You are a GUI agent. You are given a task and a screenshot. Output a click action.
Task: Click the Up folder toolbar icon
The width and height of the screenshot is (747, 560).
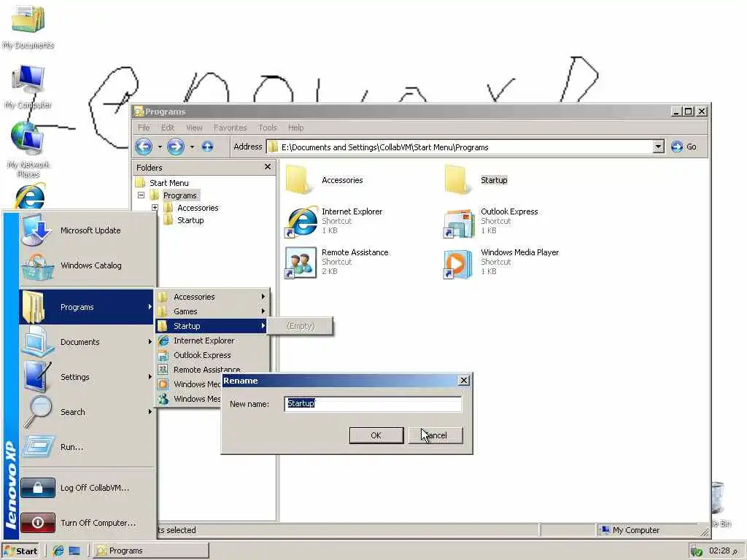click(x=207, y=147)
